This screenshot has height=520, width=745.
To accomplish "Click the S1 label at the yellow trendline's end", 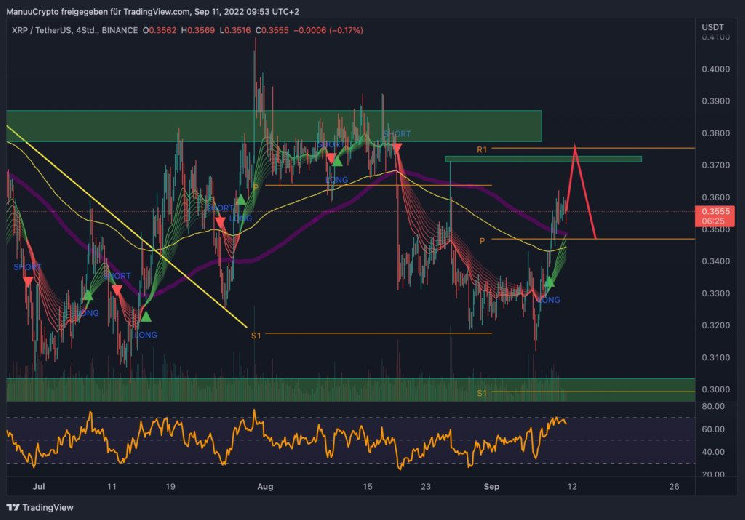I will (256, 335).
